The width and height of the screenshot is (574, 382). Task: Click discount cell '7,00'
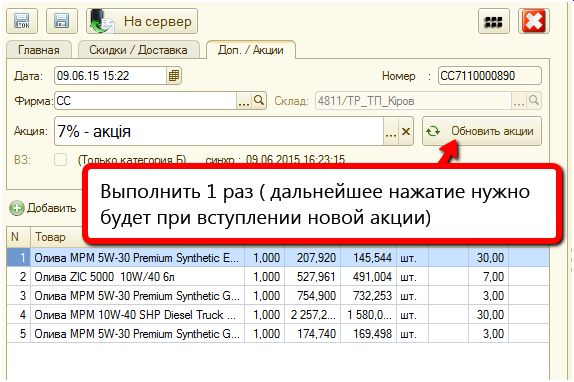pyautogui.click(x=488, y=277)
